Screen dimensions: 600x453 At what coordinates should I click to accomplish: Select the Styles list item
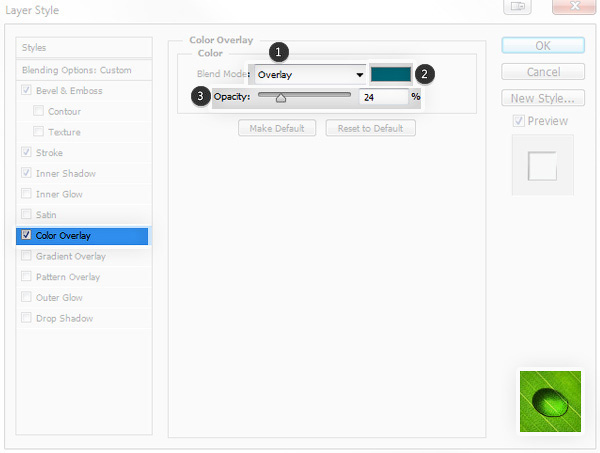pyautogui.click(x=84, y=47)
